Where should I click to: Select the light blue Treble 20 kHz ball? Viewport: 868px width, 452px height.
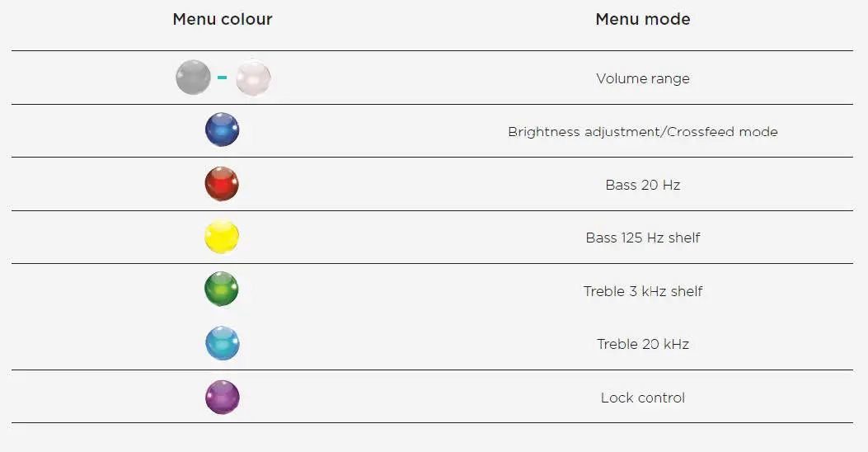pos(222,344)
